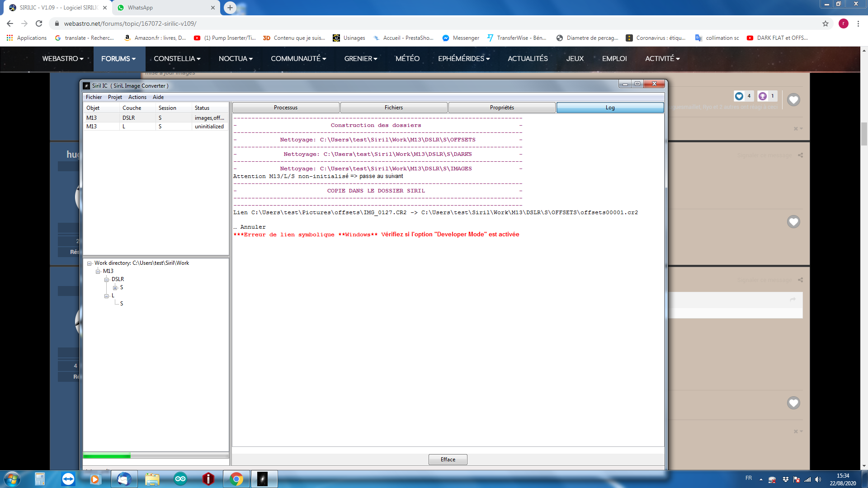Reload the webastro forum page
The width and height of the screenshot is (868, 488).
[39, 23]
